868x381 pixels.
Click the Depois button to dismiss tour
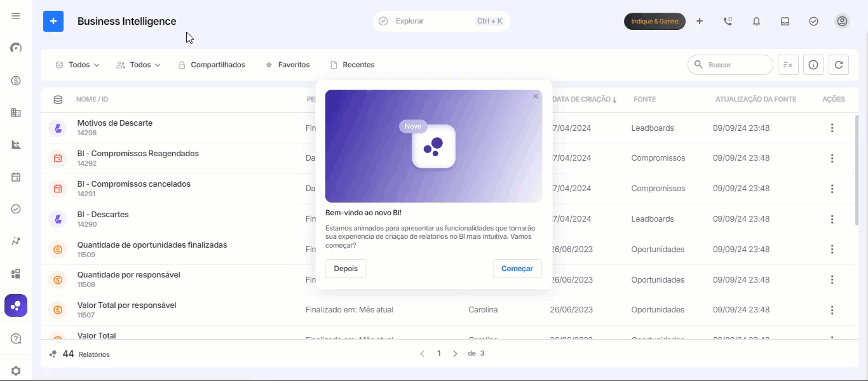[x=346, y=269]
